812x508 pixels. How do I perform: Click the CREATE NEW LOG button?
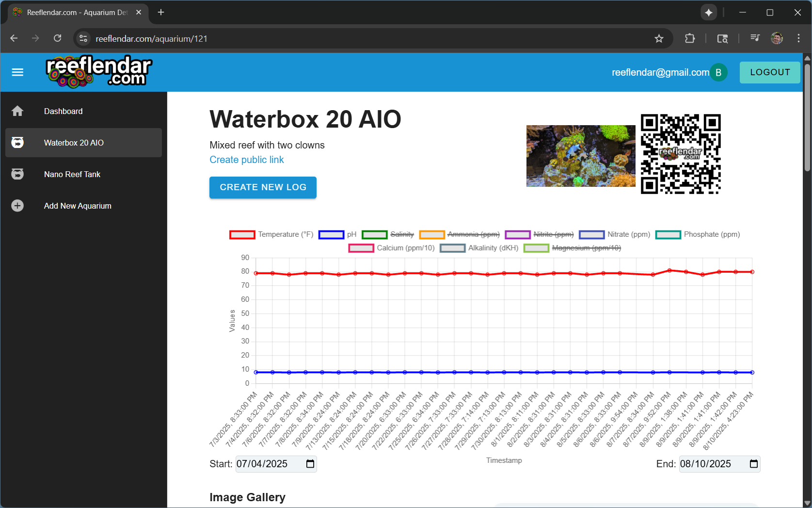pyautogui.click(x=263, y=187)
